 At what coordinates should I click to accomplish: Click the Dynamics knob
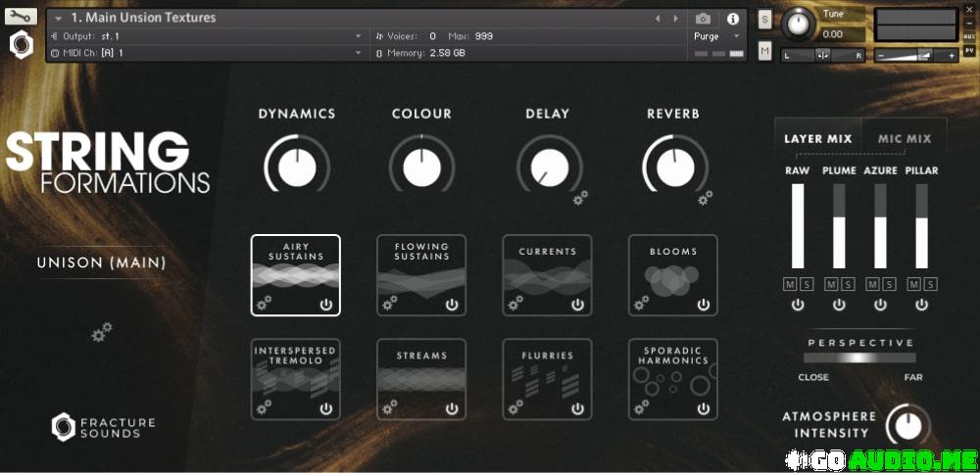pyautogui.click(x=297, y=168)
